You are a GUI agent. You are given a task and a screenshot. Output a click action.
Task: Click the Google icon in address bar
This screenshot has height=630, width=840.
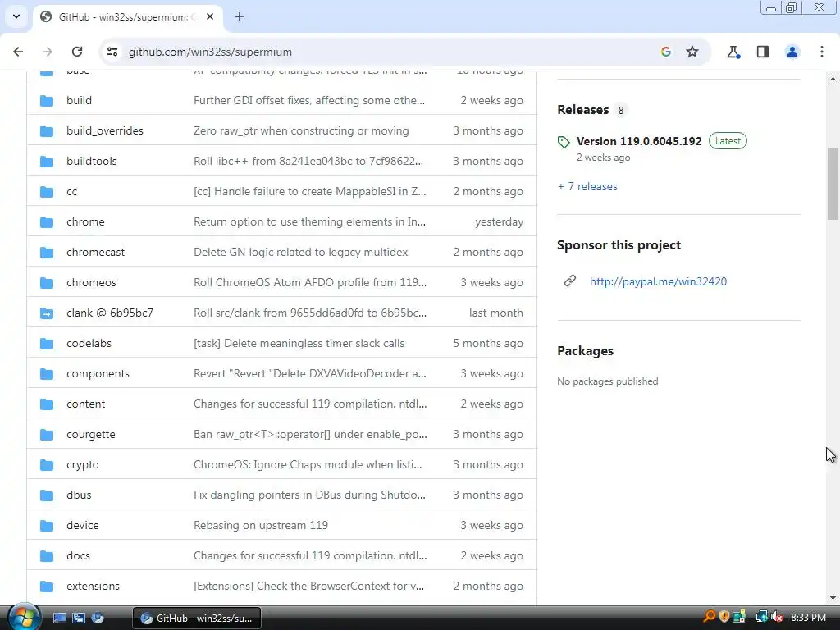point(666,52)
